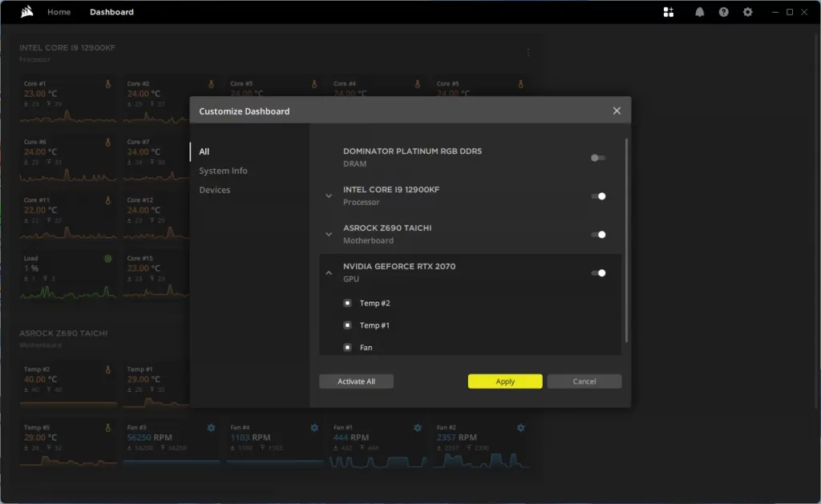Click the 'Customize Dashboard' title
821x504 pixels.
[244, 111]
